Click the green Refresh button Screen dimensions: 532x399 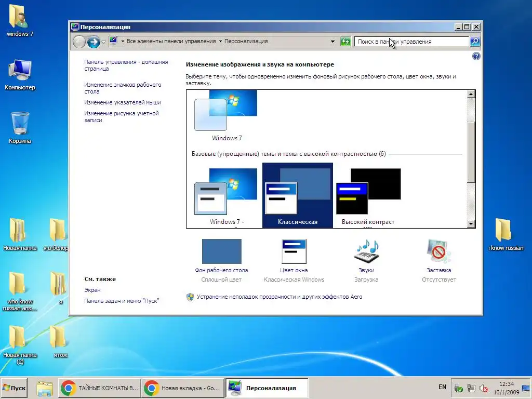[345, 42]
